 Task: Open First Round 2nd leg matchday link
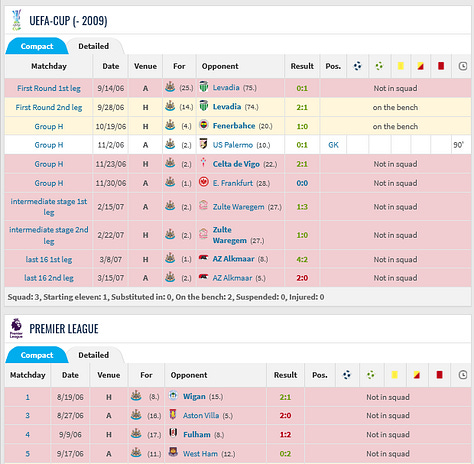click(49, 107)
